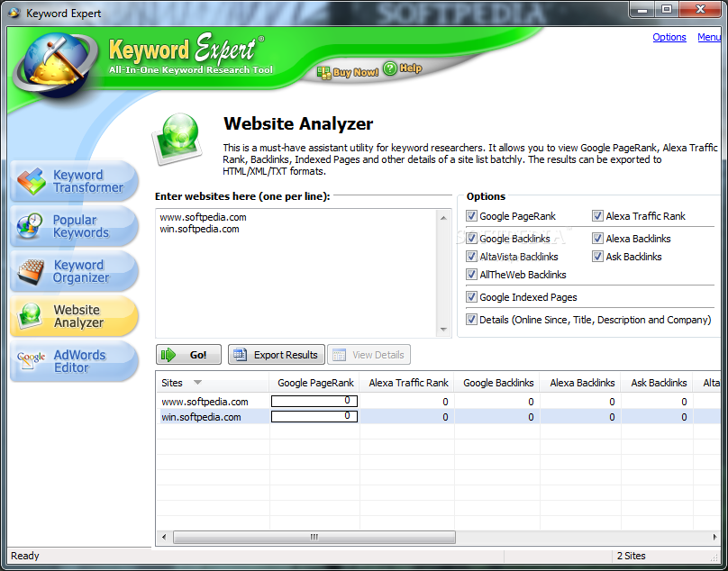Open the AdWords Editor section
This screenshot has width=728, height=571.
point(74,361)
